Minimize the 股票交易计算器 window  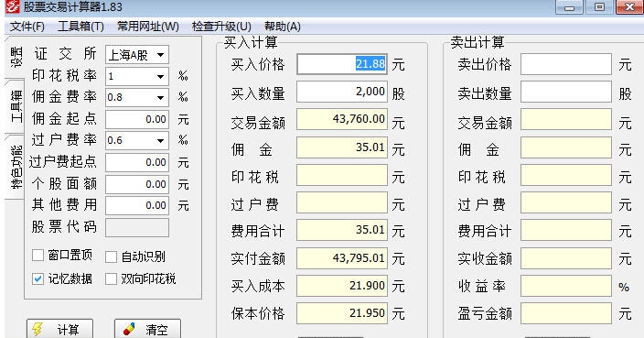tap(569, 6)
